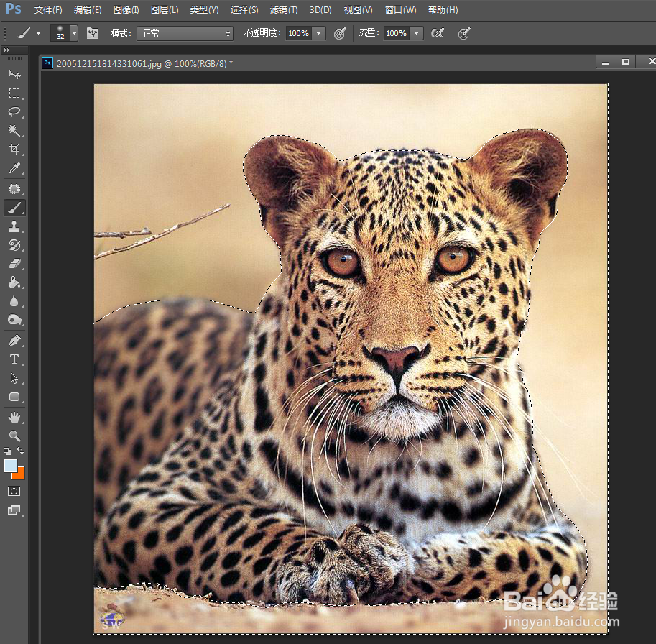Click the document title 200512151814331061.jpg
The height and width of the screenshot is (644, 656).
tap(108, 63)
